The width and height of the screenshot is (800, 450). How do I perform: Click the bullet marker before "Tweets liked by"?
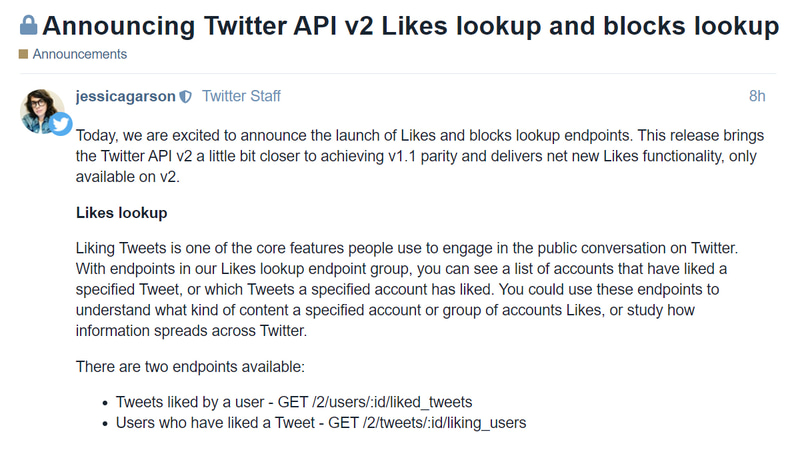point(105,402)
